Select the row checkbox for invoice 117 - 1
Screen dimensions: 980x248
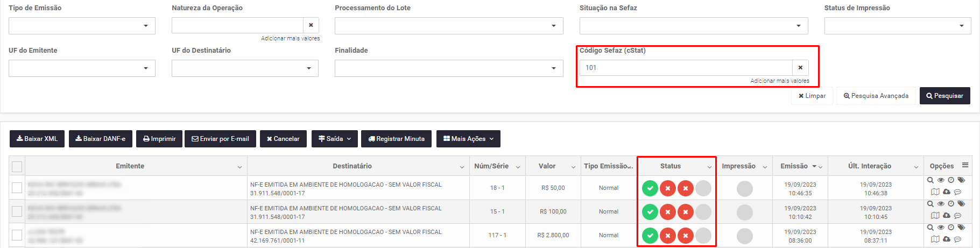point(17,235)
